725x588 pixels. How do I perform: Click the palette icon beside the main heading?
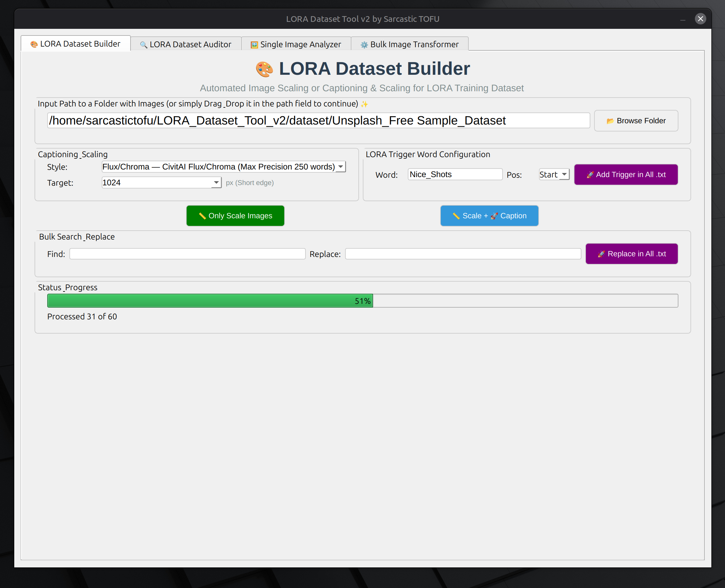tap(264, 69)
